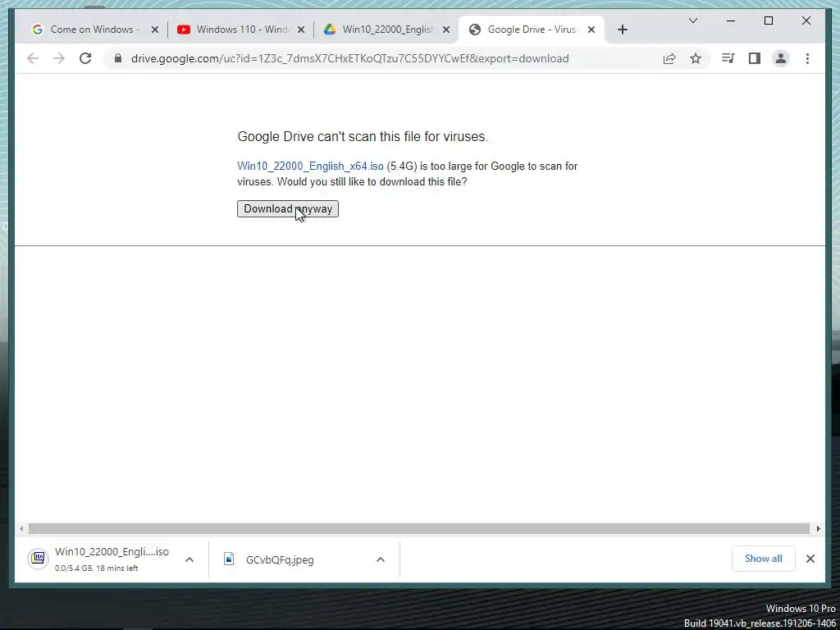
Task: Click the ISO file icon in downloads bar
Action: [38, 559]
